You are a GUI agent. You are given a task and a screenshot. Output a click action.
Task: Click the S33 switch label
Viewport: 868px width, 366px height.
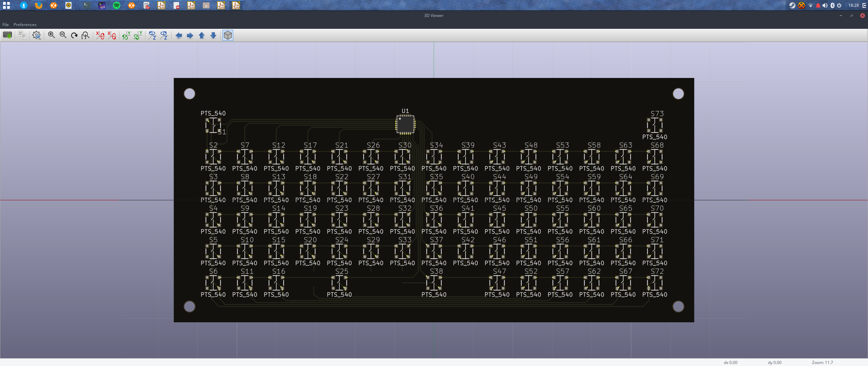(x=405, y=240)
